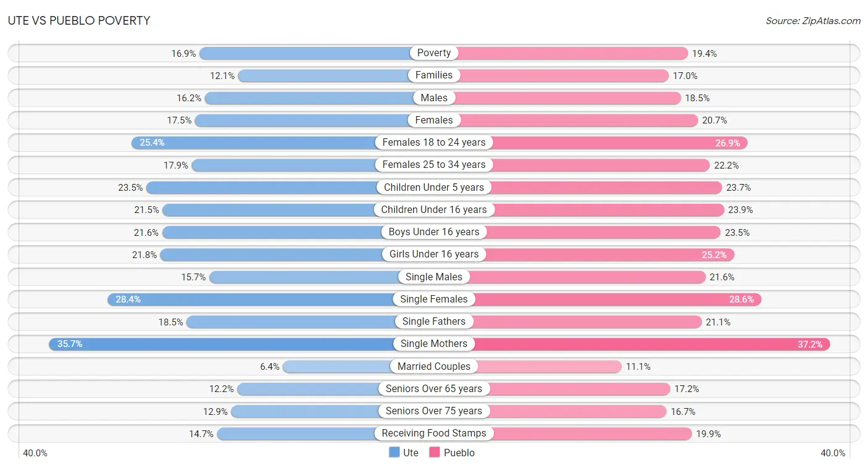Click the Poverty category label
Screen dimensions: 868x468
tap(434, 53)
